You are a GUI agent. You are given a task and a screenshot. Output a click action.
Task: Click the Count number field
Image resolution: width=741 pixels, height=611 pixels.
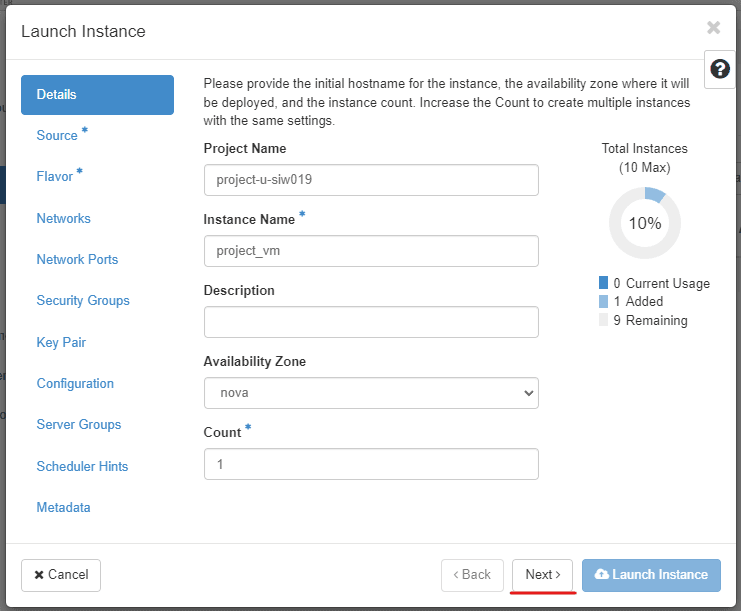click(371, 464)
